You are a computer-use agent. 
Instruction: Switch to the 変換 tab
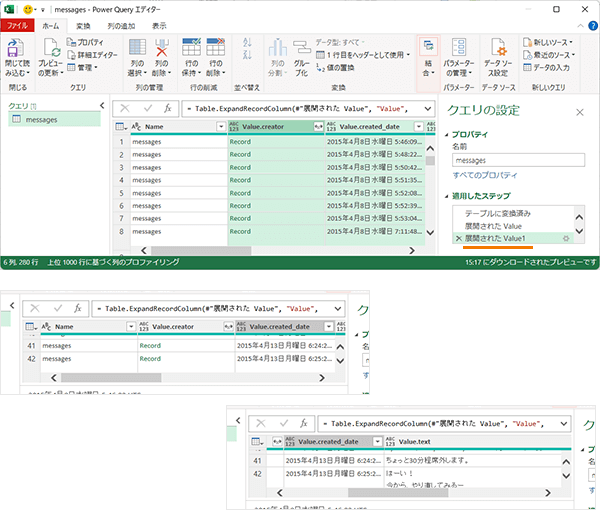pos(83,26)
